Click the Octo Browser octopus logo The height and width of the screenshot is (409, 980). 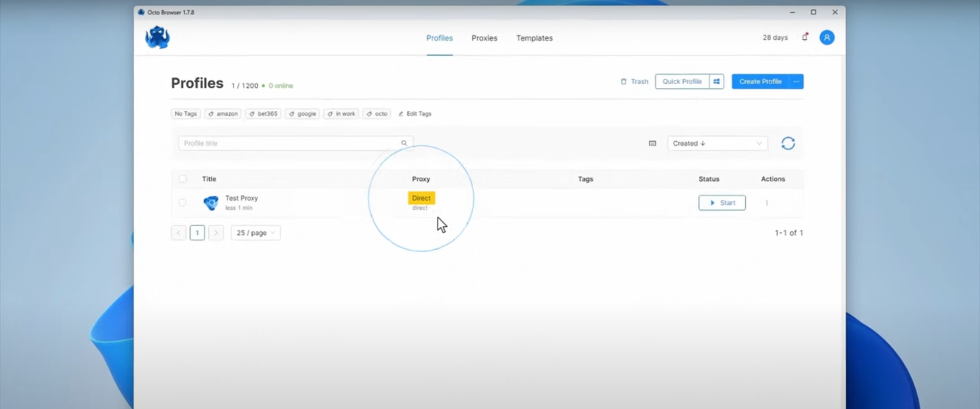coord(157,38)
